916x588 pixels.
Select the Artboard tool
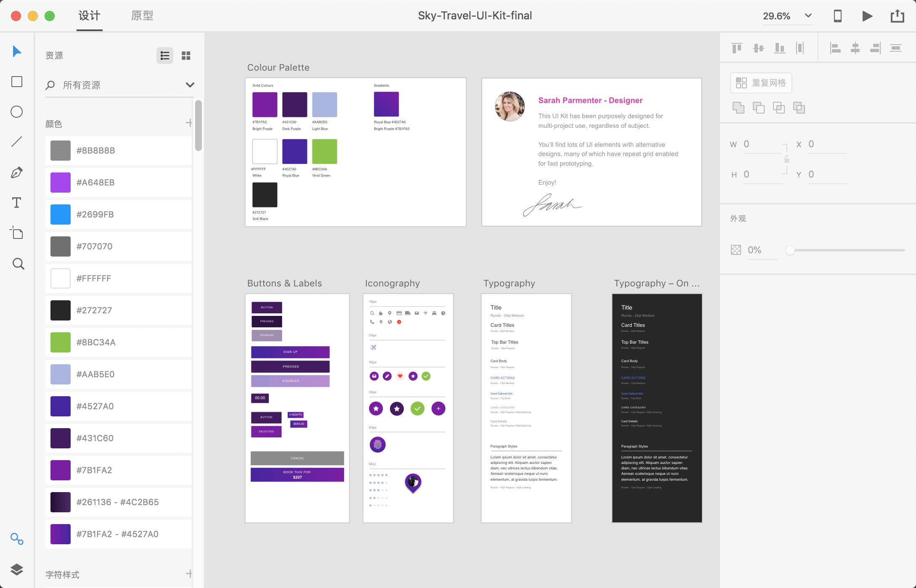click(x=17, y=233)
